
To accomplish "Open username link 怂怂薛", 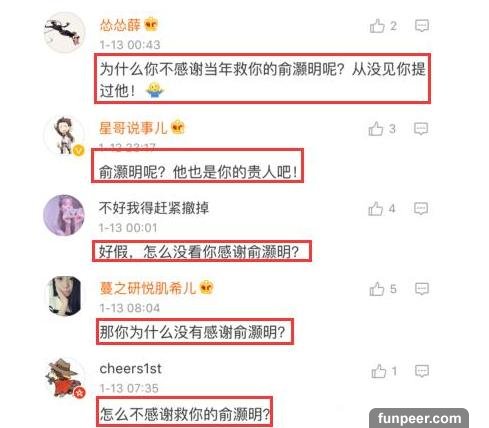I will 120,25.
